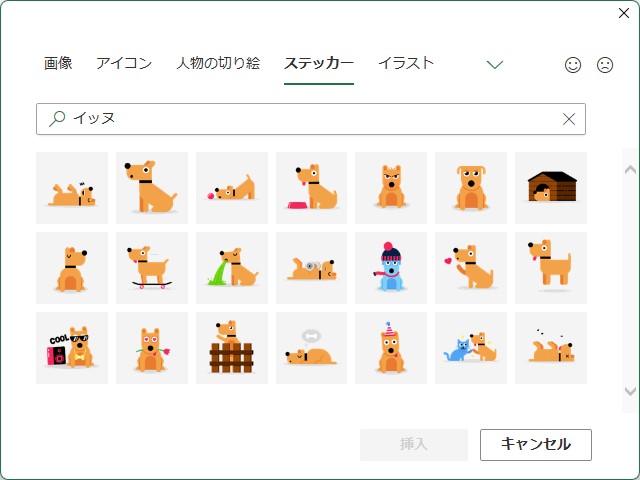Clear the イッヌ search text
The width and height of the screenshot is (640, 480).
pos(569,119)
